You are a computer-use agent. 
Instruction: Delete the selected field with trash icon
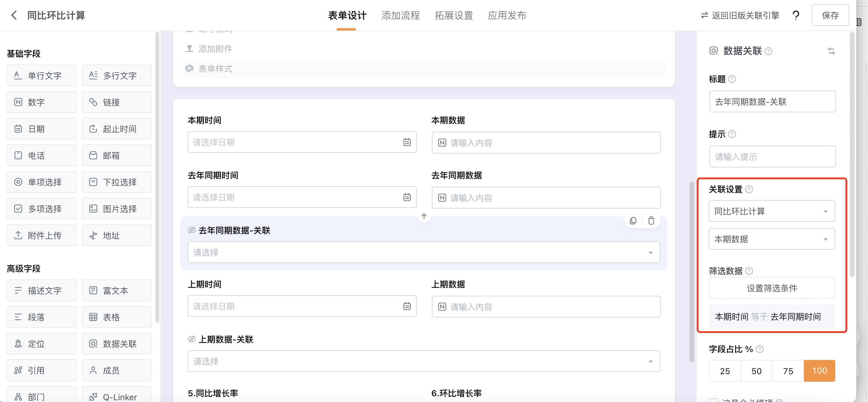click(651, 220)
